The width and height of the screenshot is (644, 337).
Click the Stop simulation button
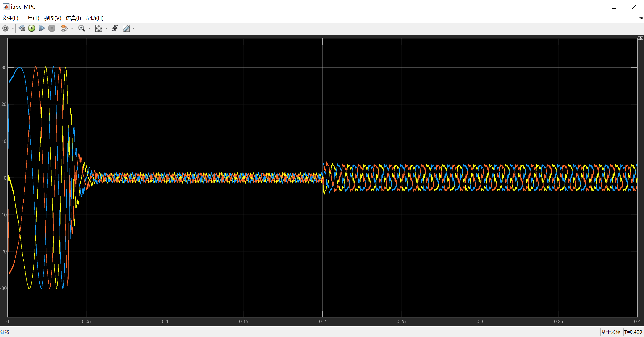(52, 28)
